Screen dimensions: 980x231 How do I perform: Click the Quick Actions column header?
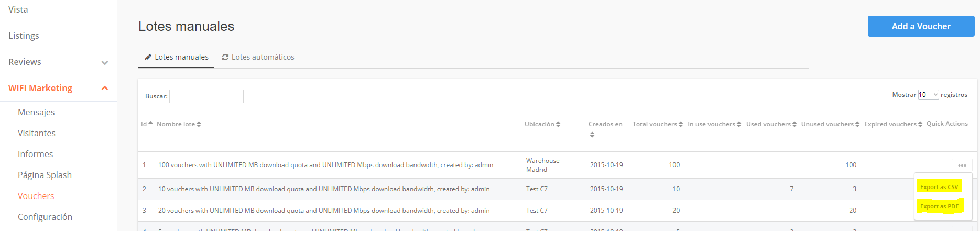pyautogui.click(x=947, y=124)
